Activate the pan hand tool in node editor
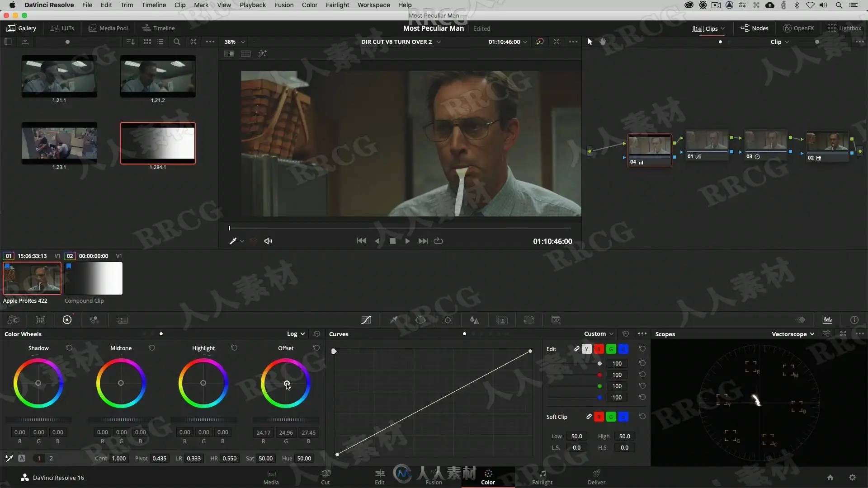 coord(603,42)
